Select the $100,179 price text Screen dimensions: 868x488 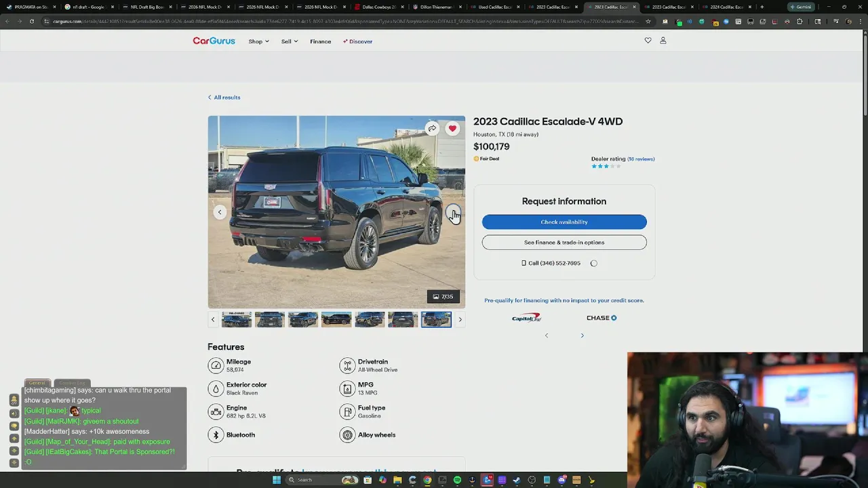click(492, 146)
